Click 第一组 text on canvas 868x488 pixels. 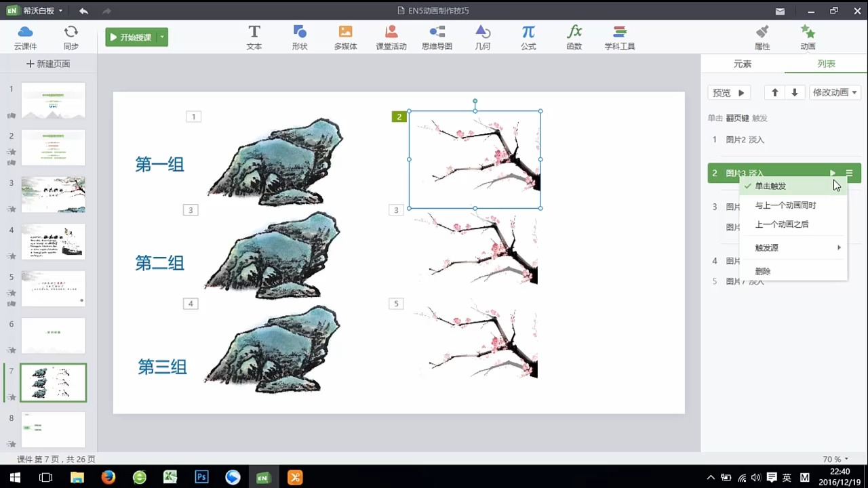tap(160, 164)
